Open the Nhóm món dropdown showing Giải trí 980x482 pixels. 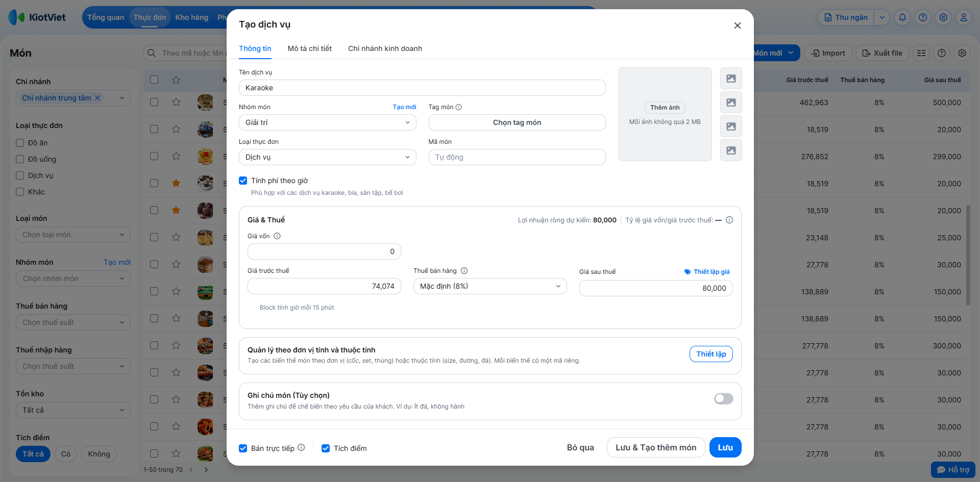[327, 122]
